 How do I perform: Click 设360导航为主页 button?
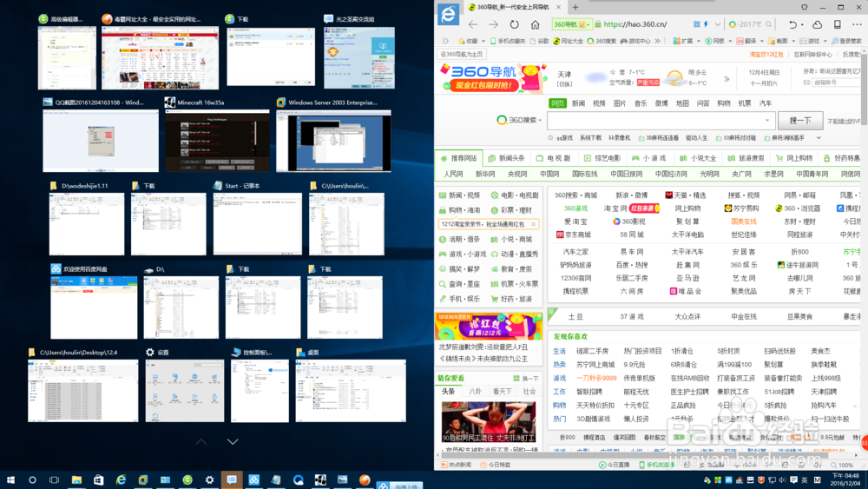point(462,54)
